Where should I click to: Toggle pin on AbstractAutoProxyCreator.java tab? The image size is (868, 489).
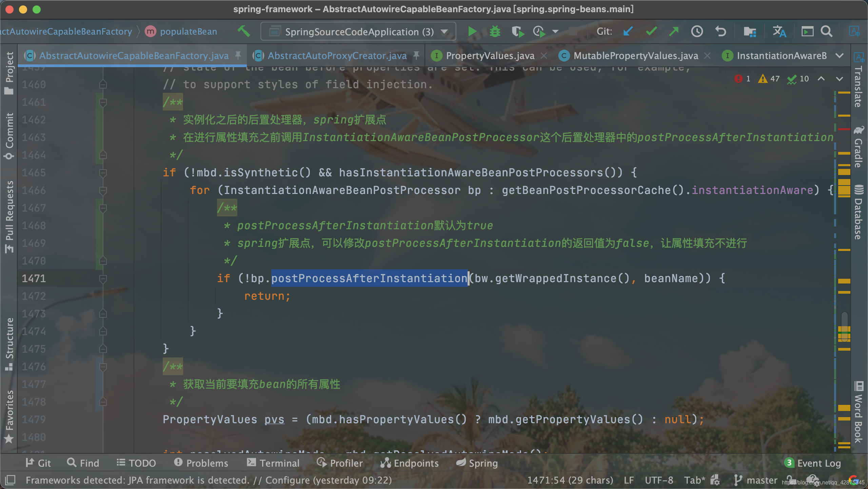(x=416, y=55)
